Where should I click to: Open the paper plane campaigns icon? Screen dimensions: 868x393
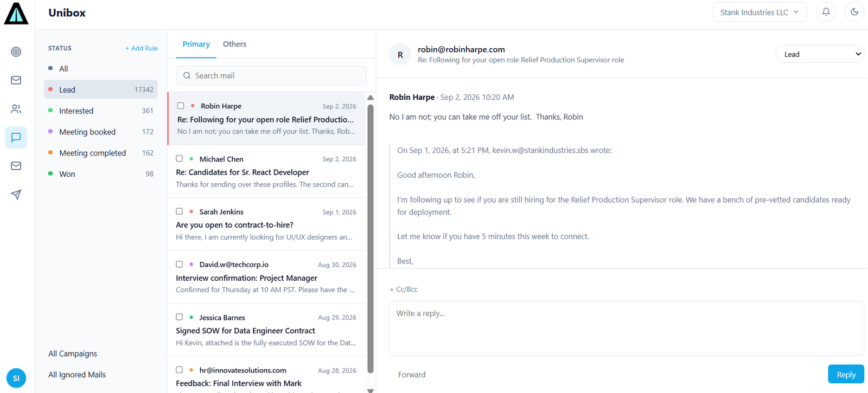click(16, 195)
